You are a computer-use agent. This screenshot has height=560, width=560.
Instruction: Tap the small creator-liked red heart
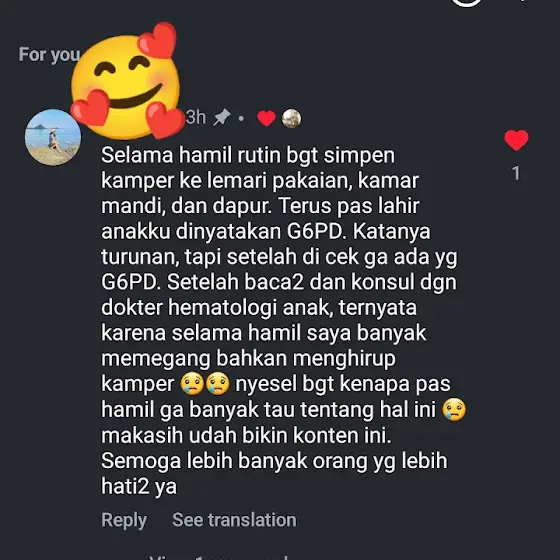click(266, 118)
